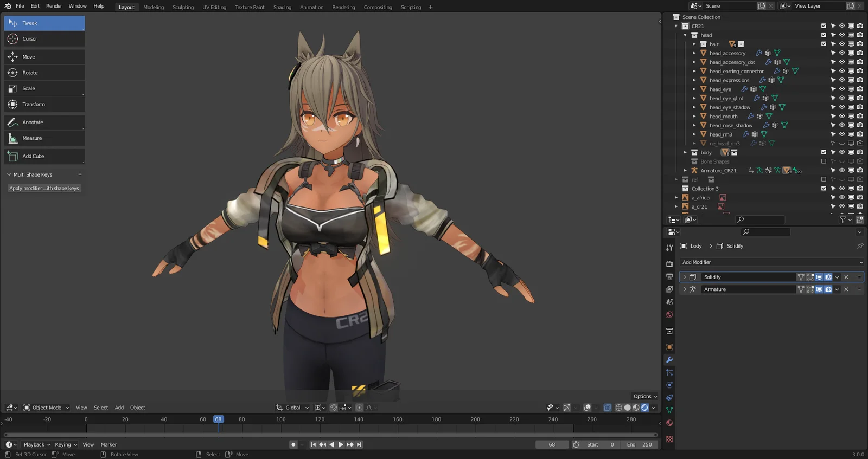Jump to the timeline end frame

click(x=359, y=444)
